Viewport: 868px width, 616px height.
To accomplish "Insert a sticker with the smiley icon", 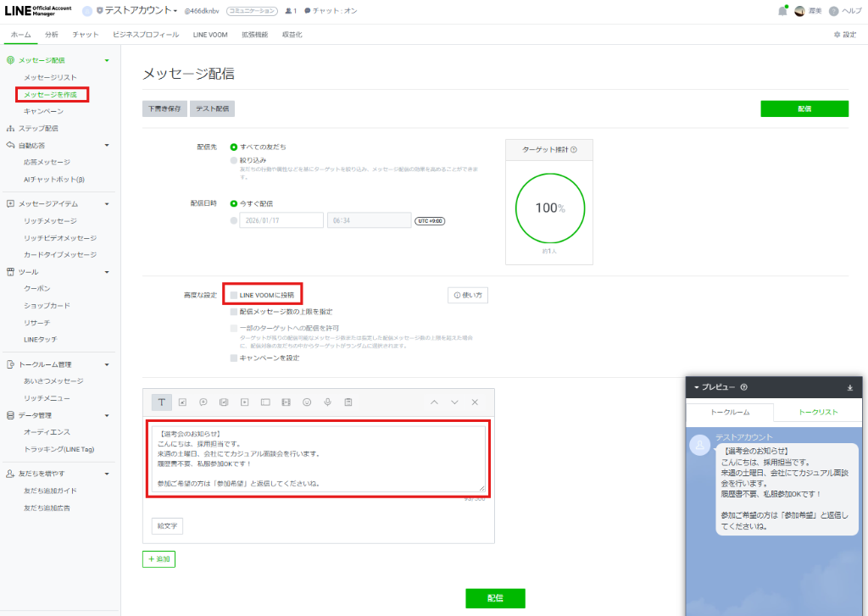I will point(307,402).
